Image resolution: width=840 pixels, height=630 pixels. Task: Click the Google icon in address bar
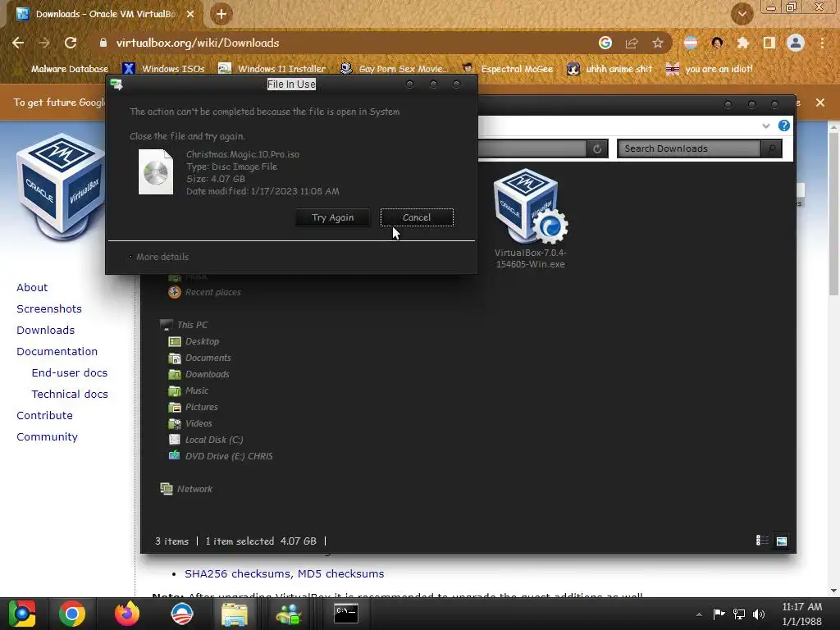(x=605, y=43)
